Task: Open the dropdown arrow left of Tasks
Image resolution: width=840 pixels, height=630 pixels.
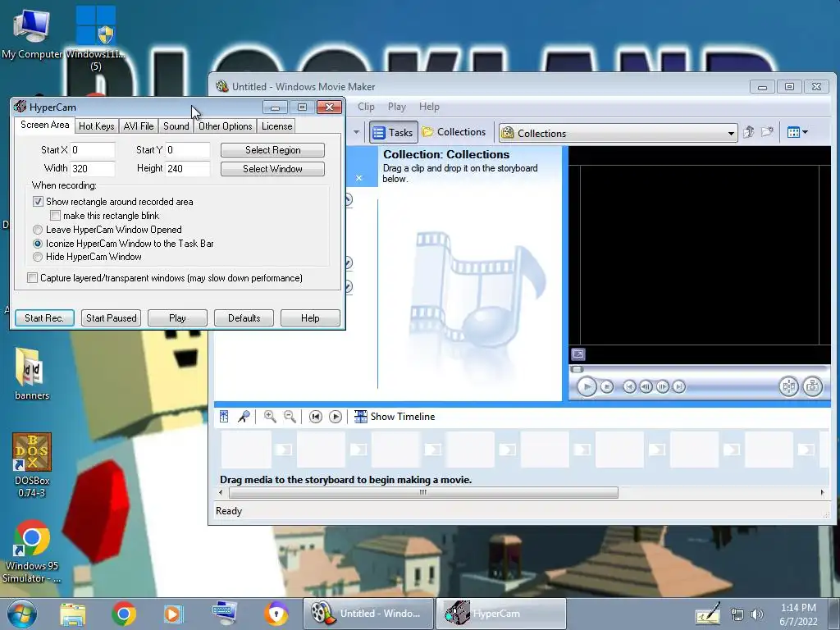Action: pos(356,132)
